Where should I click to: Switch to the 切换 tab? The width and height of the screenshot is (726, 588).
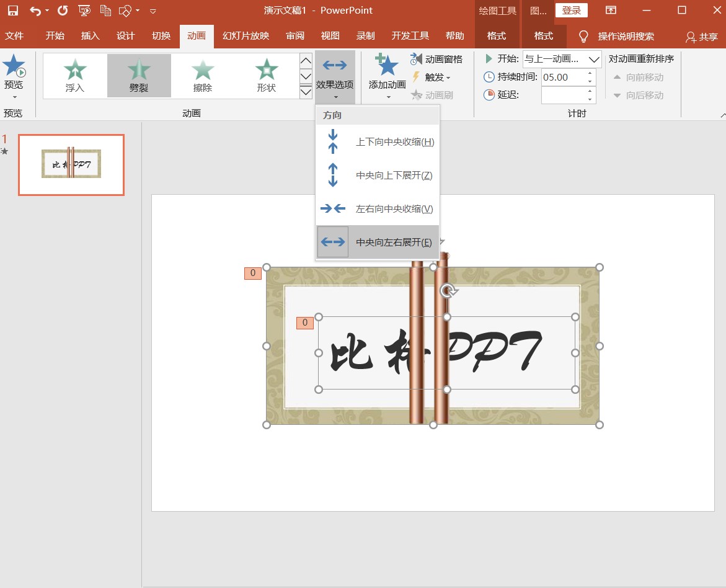[161, 36]
